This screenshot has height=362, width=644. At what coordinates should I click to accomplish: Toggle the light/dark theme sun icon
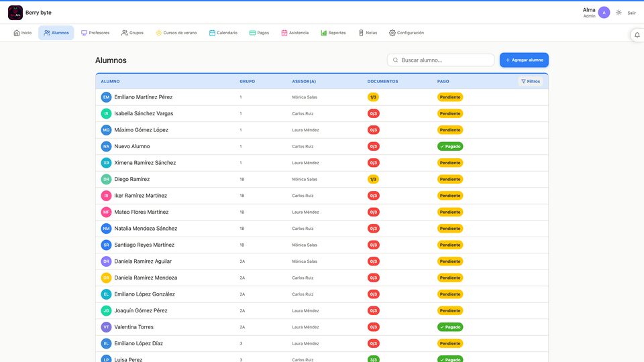619,13
